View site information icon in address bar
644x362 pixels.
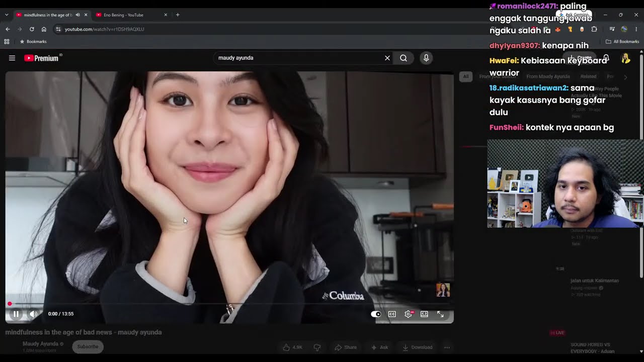coord(58,29)
